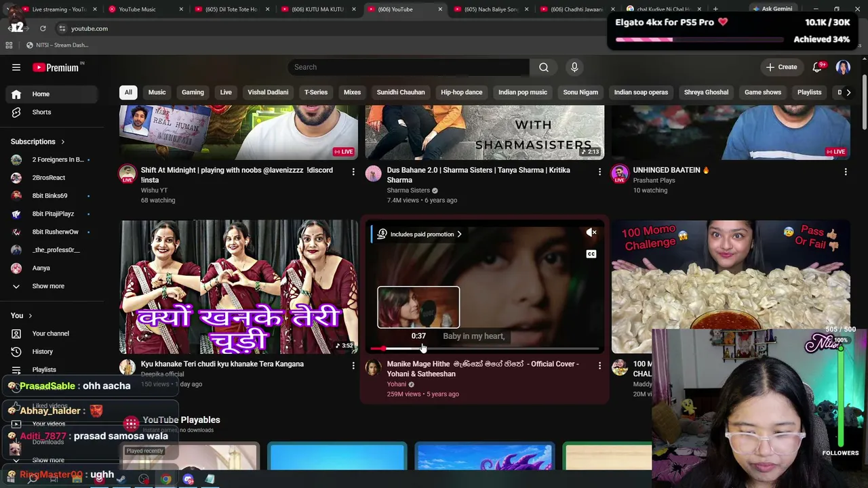Click Ask Gemini in the browser toolbar
The image size is (868, 488).
[x=772, y=9]
